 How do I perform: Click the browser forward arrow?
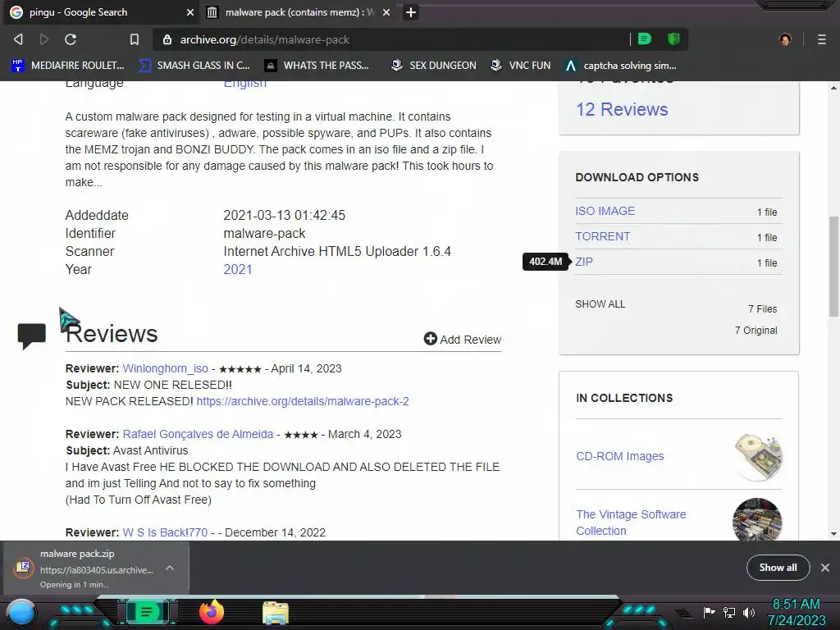[x=44, y=39]
